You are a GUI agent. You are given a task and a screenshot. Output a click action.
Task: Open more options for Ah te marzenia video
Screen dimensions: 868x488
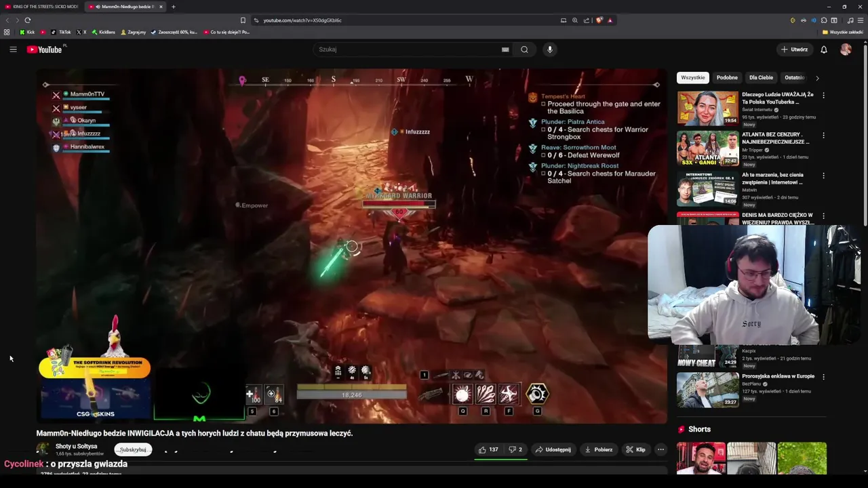[x=823, y=176]
